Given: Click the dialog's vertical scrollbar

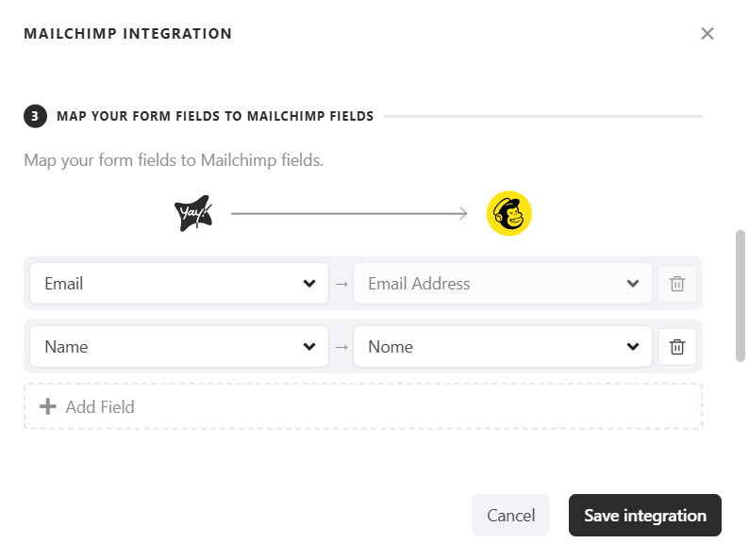Looking at the screenshot, I should [741, 295].
